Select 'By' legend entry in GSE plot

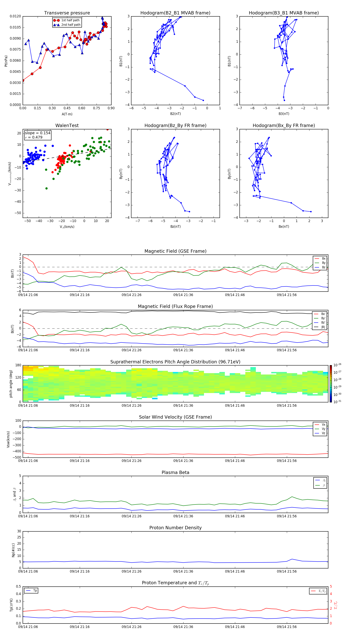(320, 263)
